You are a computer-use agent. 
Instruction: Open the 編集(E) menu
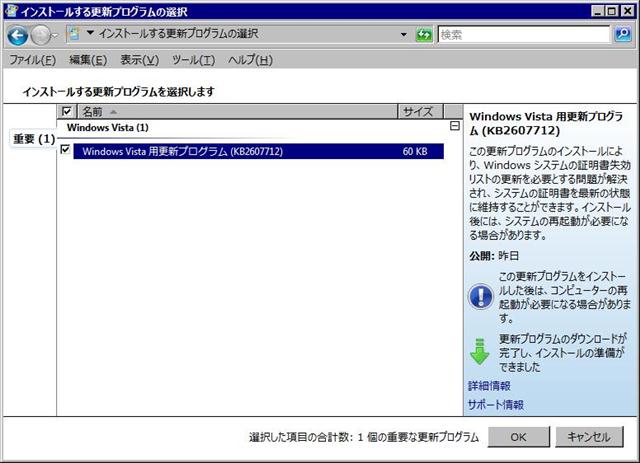[x=88, y=60]
